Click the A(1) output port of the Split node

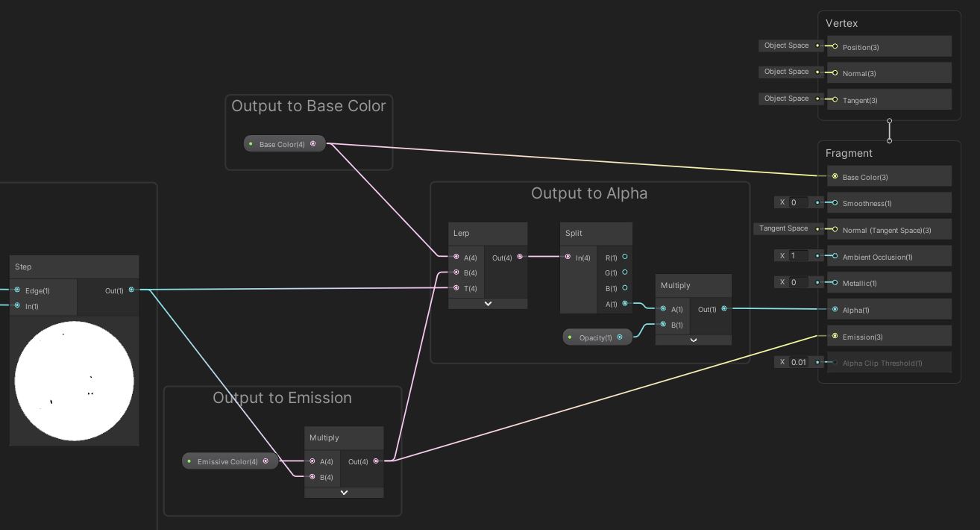tap(624, 304)
